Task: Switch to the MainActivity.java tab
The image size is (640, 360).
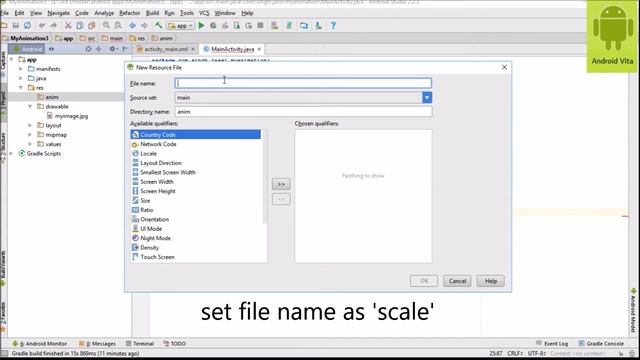Action: [232, 49]
